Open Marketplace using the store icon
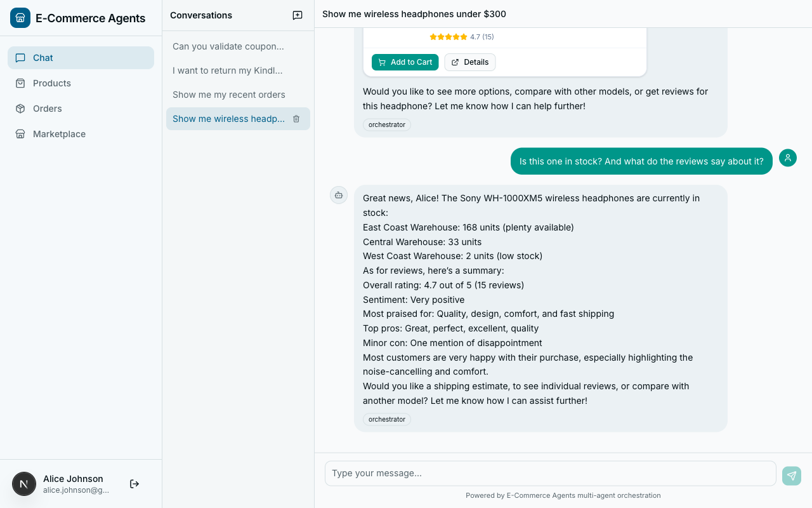This screenshot has width=812, height=508. [20, 133]
